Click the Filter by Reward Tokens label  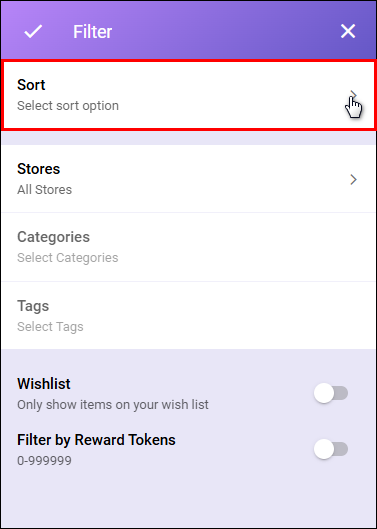[x=96, y=440]
